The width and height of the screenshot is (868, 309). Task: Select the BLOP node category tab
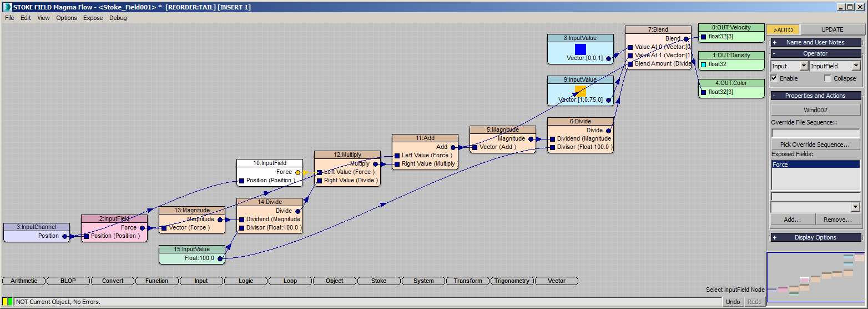coord(68,281)
